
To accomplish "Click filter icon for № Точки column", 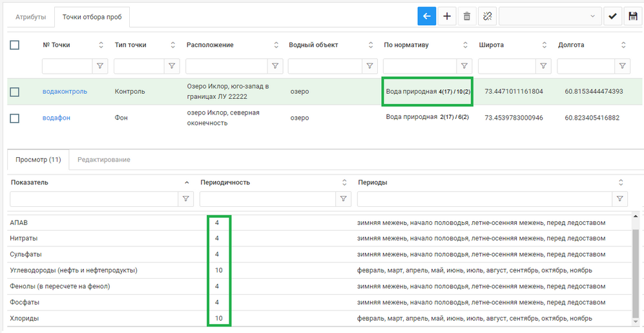I will pos(100,66).
